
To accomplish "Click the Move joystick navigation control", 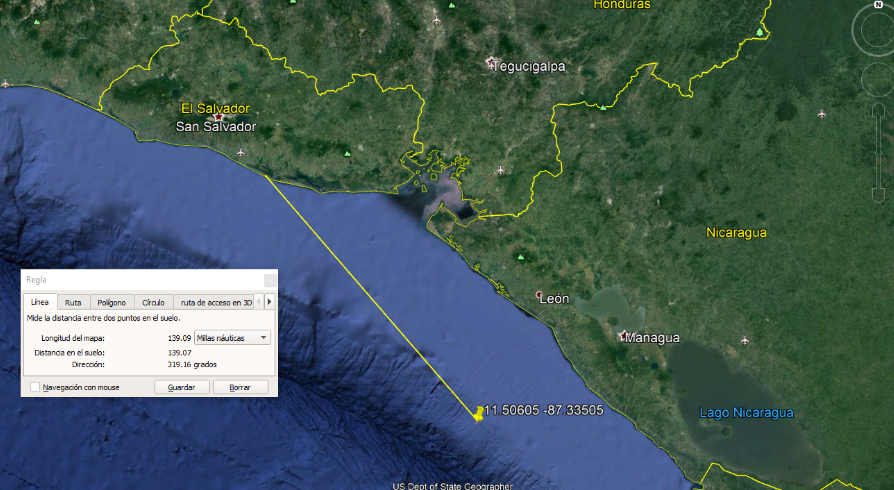I will point(878,78).
